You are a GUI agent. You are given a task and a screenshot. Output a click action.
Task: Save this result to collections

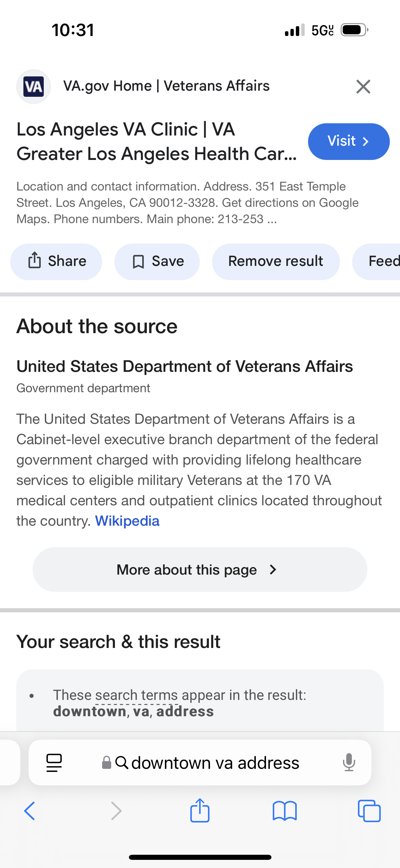(157, 261)
